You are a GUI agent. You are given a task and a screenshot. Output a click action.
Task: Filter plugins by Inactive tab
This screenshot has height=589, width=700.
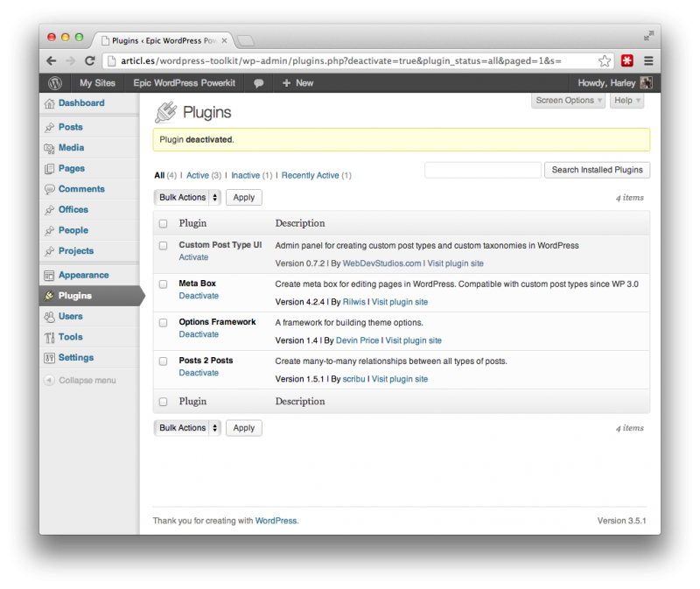[246, 176]
